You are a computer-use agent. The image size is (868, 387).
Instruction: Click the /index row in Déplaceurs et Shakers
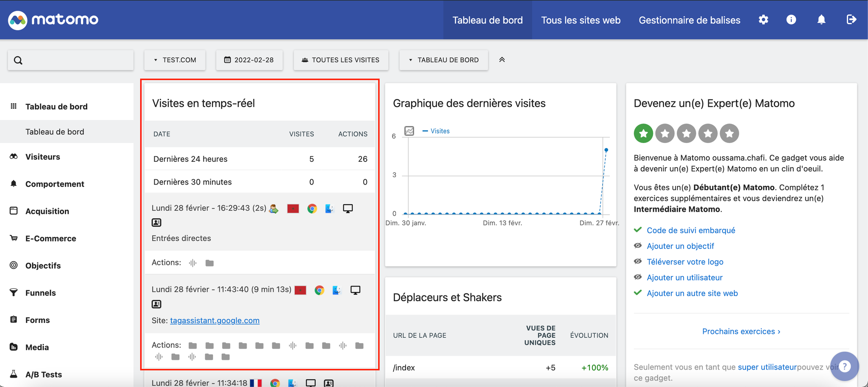coord(501,367)
